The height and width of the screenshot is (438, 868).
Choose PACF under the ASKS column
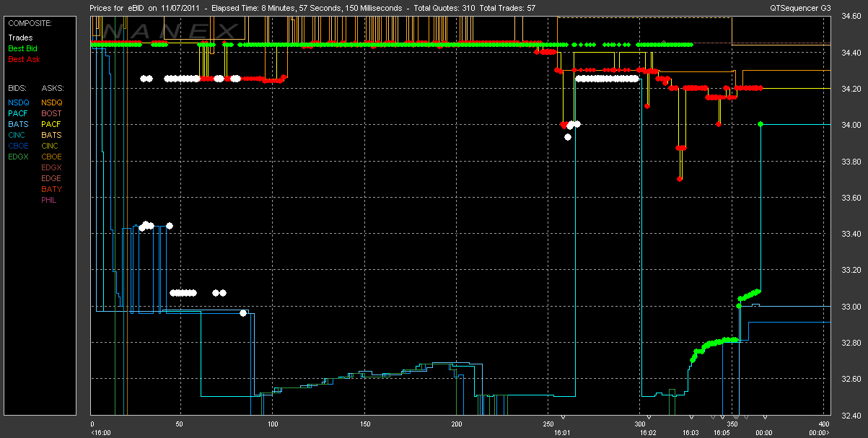pyautogui.click(x=52, y=124)
